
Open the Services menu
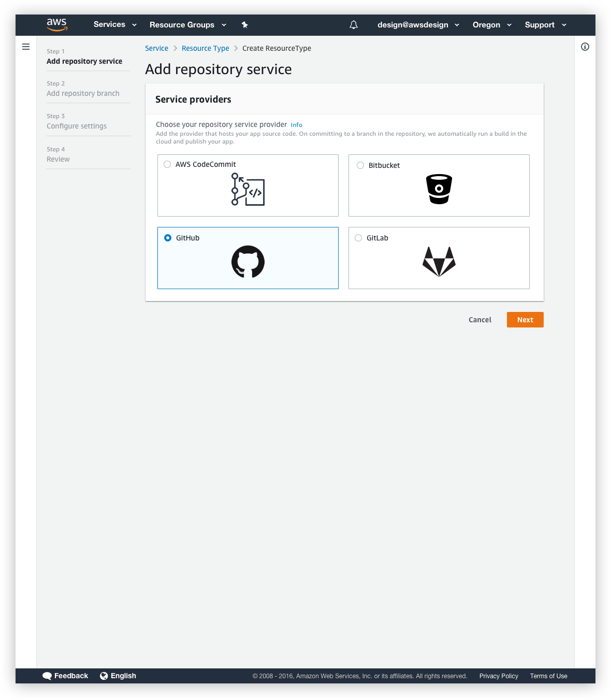pyautogui.click(x=109, y=24)
